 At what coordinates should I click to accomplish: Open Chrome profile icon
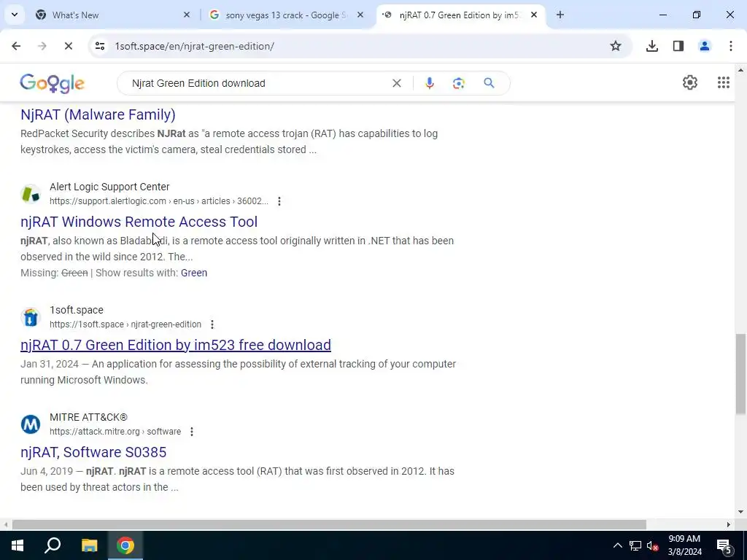(x=704, y=46)
